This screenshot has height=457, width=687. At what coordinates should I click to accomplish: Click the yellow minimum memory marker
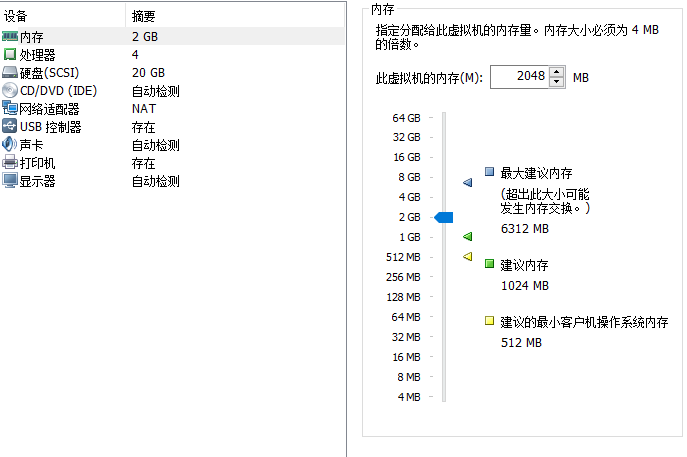point(468,256)
